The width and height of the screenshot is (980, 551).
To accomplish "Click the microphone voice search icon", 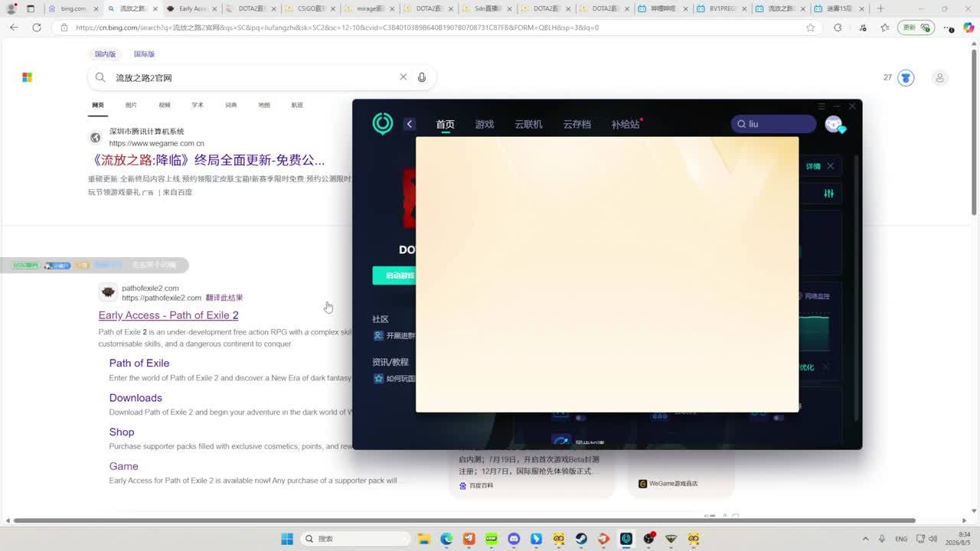I will (422, 77).
